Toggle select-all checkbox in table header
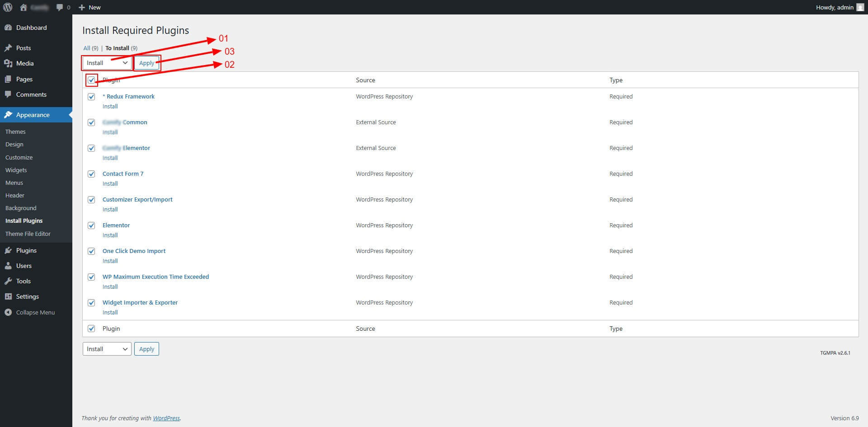Screen dimensions: 868x427 [91, 80]
